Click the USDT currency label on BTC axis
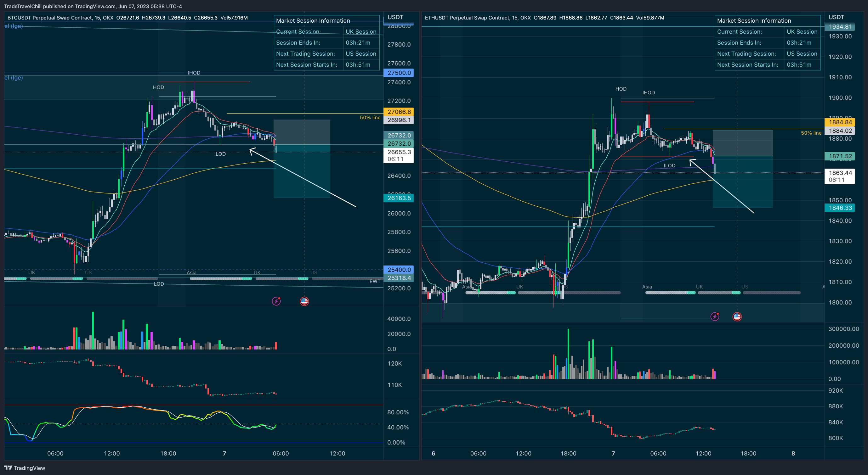 tap(395, 17)
